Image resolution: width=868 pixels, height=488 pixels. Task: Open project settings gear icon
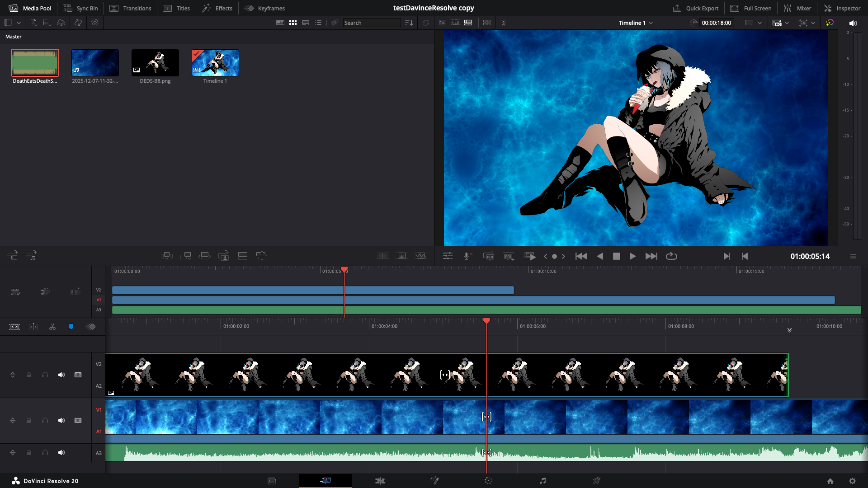[852, 481]
